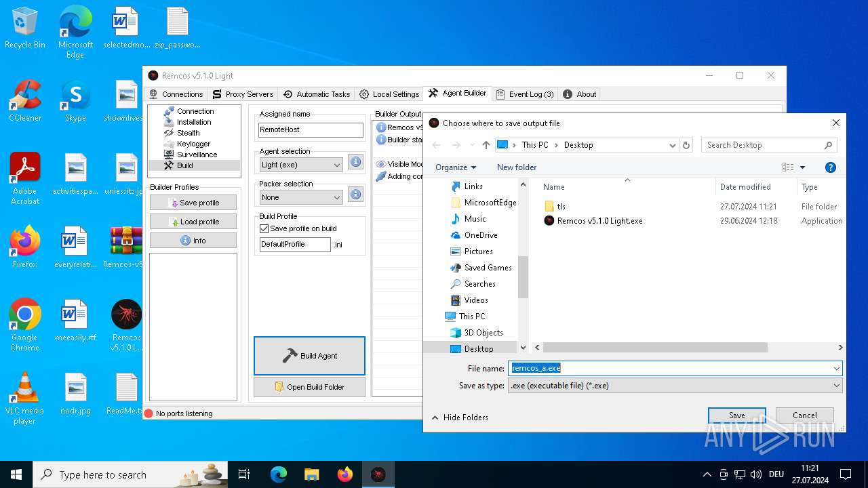Switch to Proxy Servers tab
The height and width of the screenshot is (488, 868).
(x=243, y=94)
